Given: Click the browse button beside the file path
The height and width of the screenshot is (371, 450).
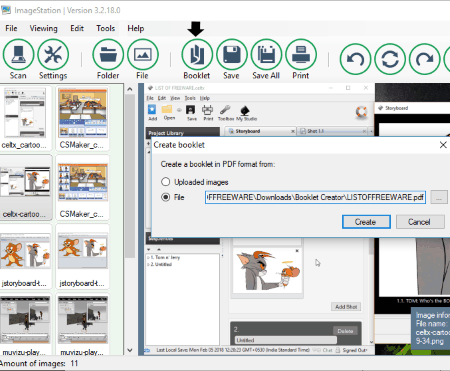Looking at the screenshot, I should (x=439, y=197).
